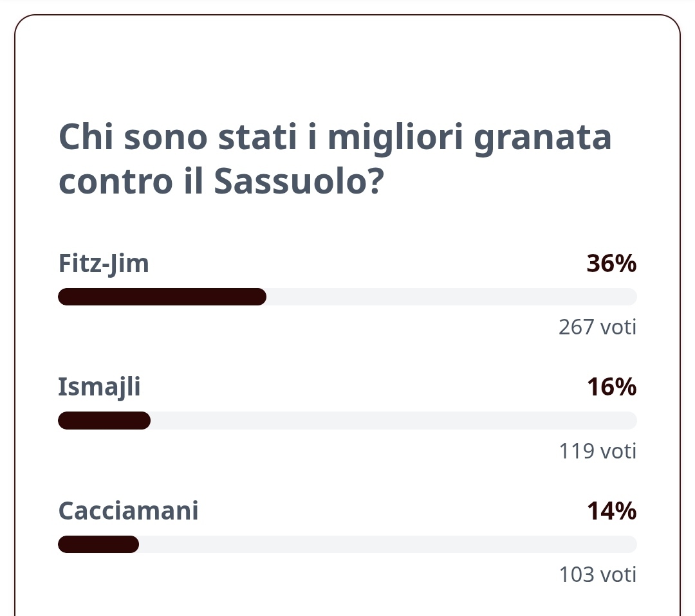Screen dimensions: 695x616
Task: Click the empty track of Ismajli's bar
Action: click(x=394, y=421)
